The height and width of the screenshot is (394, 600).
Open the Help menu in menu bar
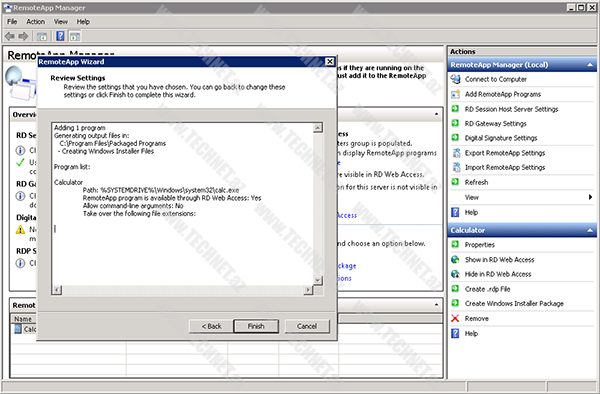coord(83,22)
